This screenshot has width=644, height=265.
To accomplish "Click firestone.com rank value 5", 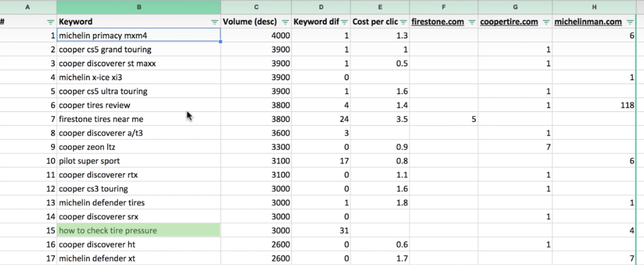I will [x=444, y=119].
